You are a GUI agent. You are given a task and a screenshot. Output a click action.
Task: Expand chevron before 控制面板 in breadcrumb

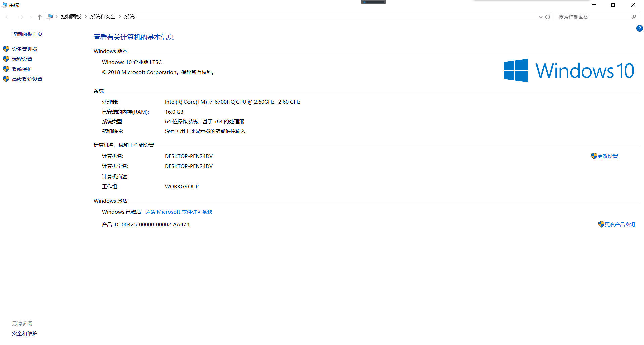pyautogui.click(x=57, y=17)
